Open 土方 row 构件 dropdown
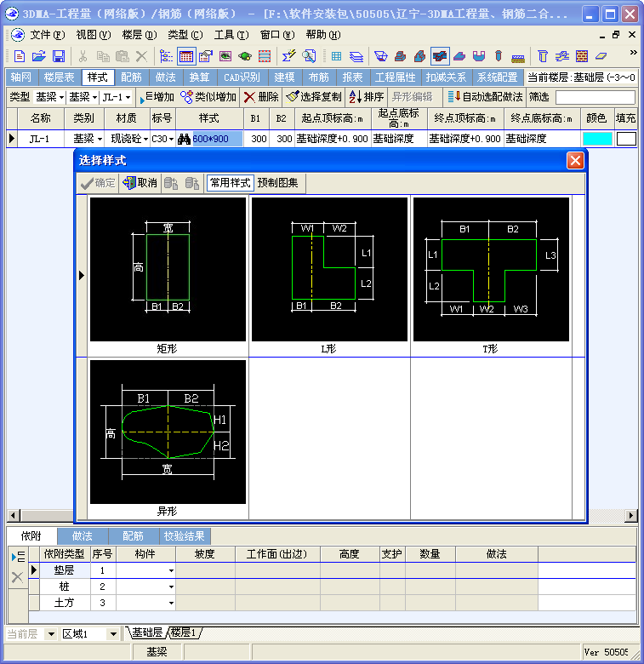 [x=171, y=603]
